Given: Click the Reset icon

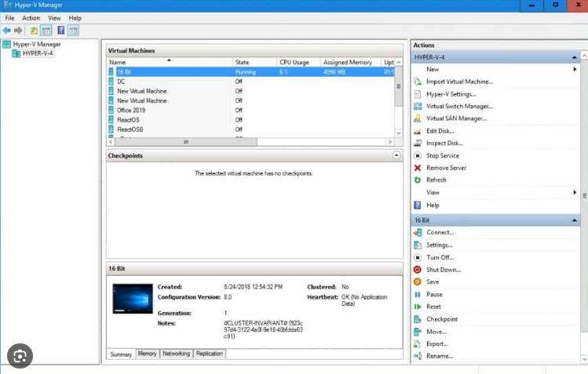Looking at the screenshot, I should point(418,307).
